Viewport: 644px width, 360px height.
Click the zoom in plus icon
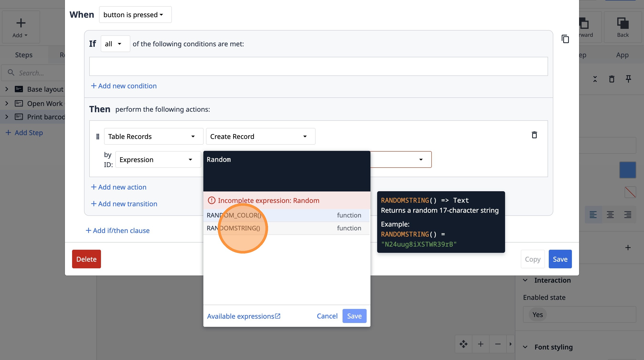(x=480, y=344)
